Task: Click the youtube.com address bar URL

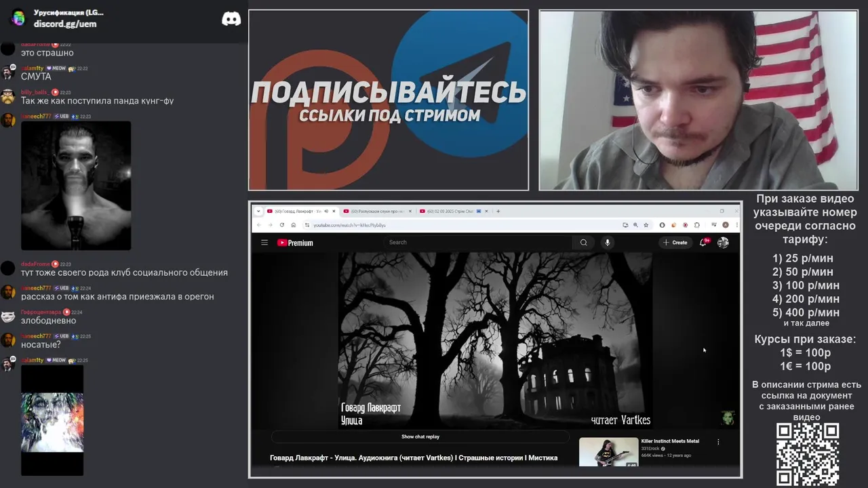Action: pos(349,225)
